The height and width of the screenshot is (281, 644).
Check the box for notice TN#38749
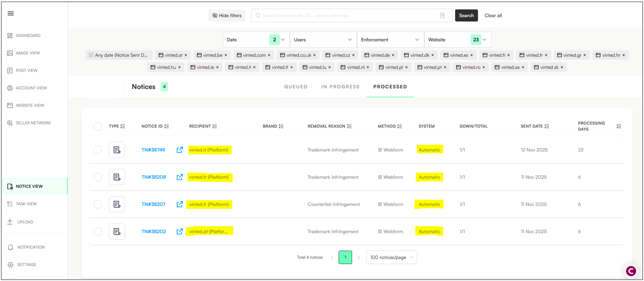tap(98, 150)
